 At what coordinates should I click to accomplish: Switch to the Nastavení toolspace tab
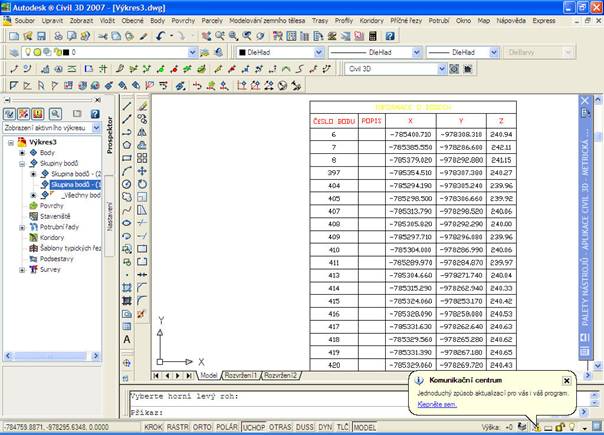tap(109, 216)
